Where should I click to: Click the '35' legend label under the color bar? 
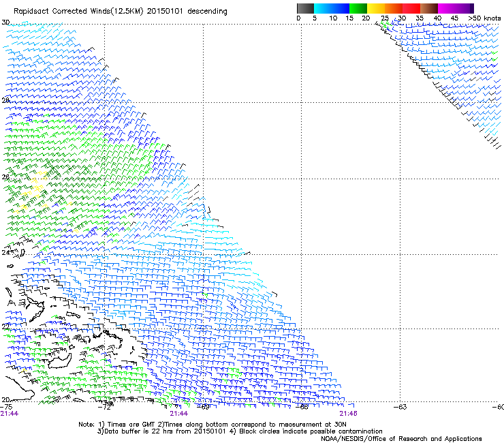420,18
